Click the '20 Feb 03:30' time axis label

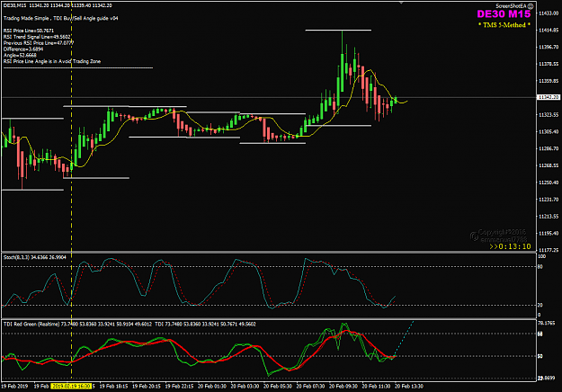pyautogui.click(x=245, y=386)
